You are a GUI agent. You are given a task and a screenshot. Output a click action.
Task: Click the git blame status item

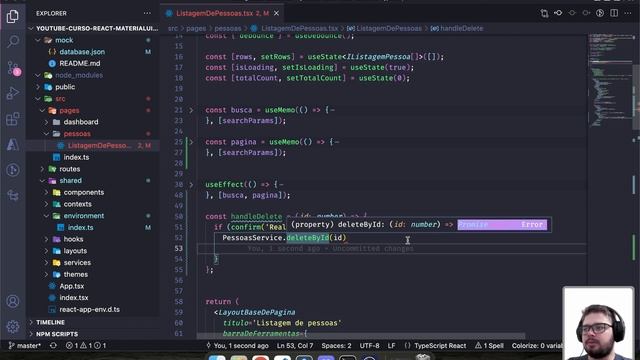[x=238, y=346]
